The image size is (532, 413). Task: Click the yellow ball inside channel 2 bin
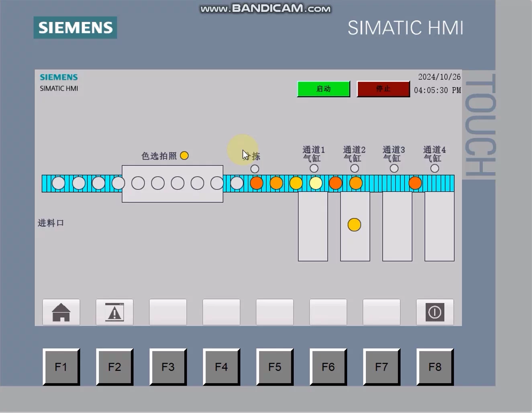tap(354, 225)
